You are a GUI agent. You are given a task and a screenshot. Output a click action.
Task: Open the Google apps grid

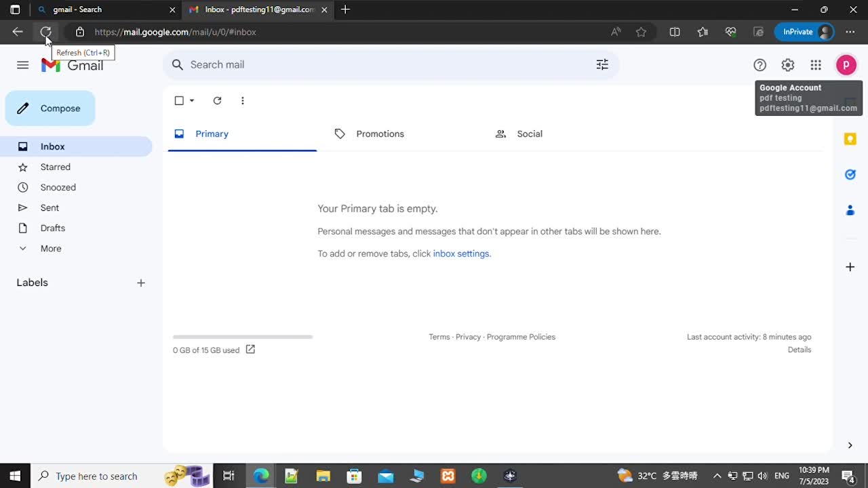click(816, 64)
